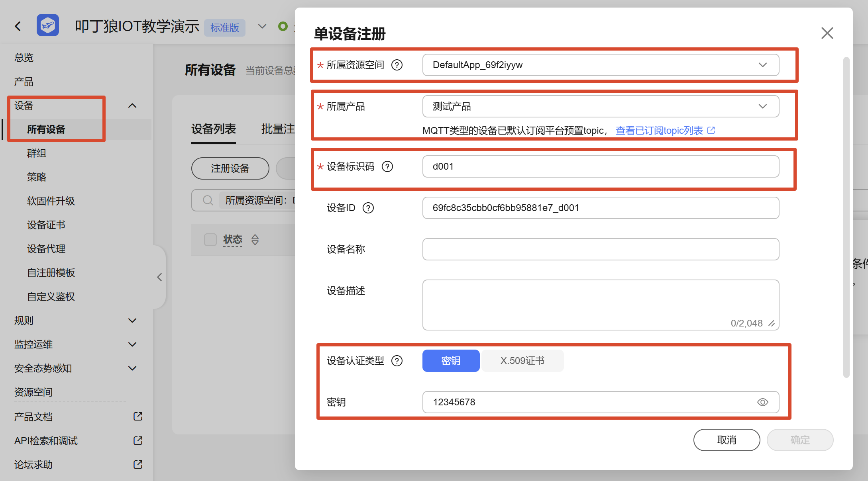Image resolution: width=868 pixels, height=481 pixels.
Task: Click help icon beside 设备ID
Action: [x=368, y=208]
